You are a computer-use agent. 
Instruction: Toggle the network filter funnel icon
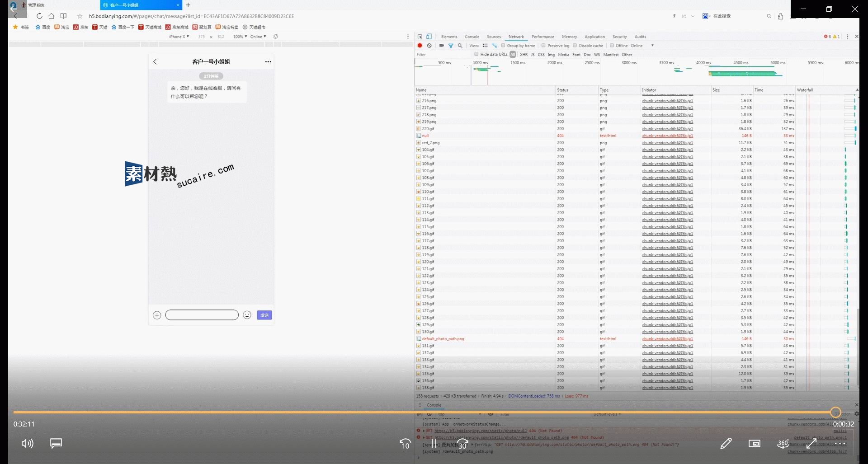pos(451,45)
